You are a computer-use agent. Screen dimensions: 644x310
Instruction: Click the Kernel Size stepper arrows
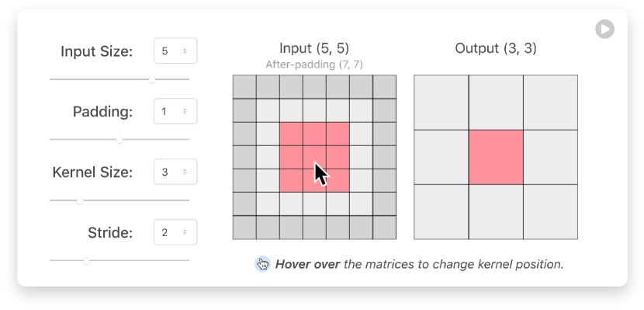click(185, 172)
